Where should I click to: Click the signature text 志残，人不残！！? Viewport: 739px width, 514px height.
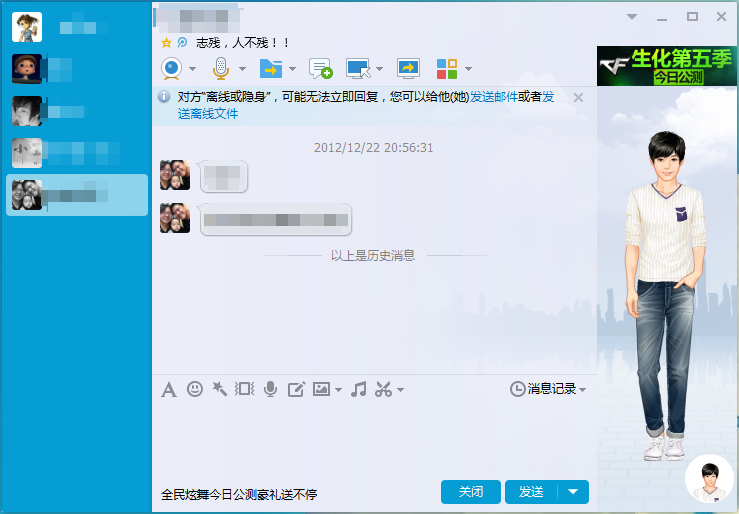(x=243, y=43)
